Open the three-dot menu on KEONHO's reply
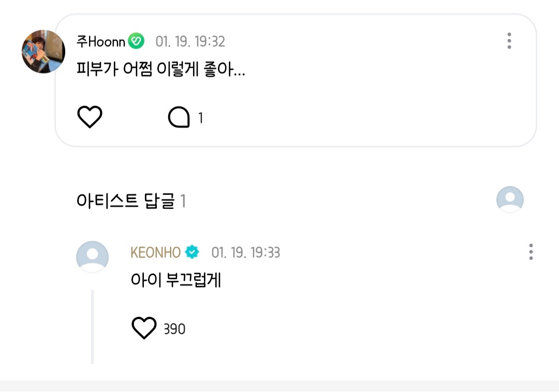 (x=531, y=252)
